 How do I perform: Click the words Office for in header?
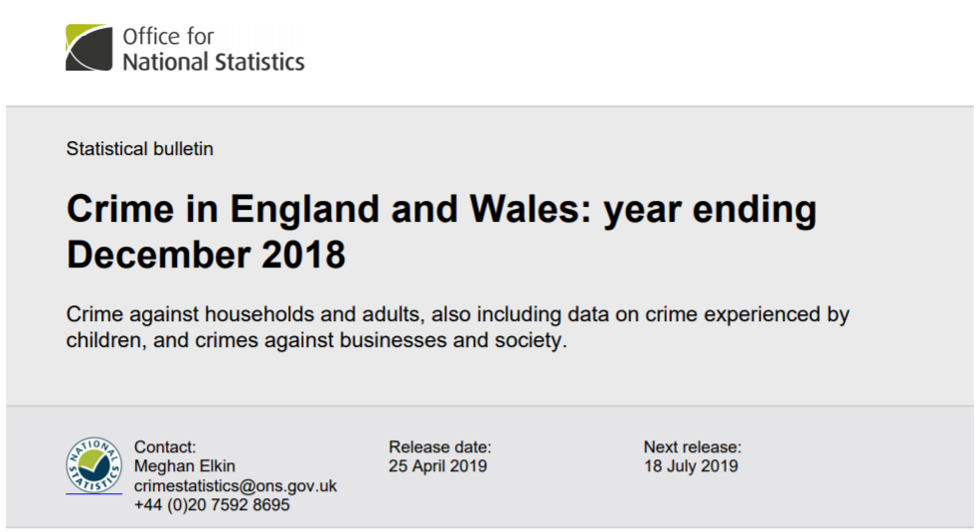[x=168, y=36]
